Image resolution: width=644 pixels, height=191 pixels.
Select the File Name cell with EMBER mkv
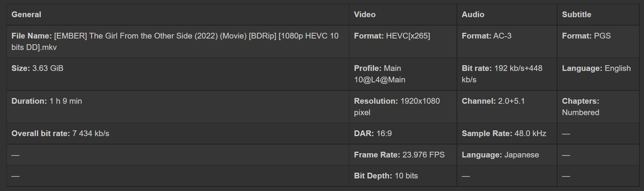(175, 41)
